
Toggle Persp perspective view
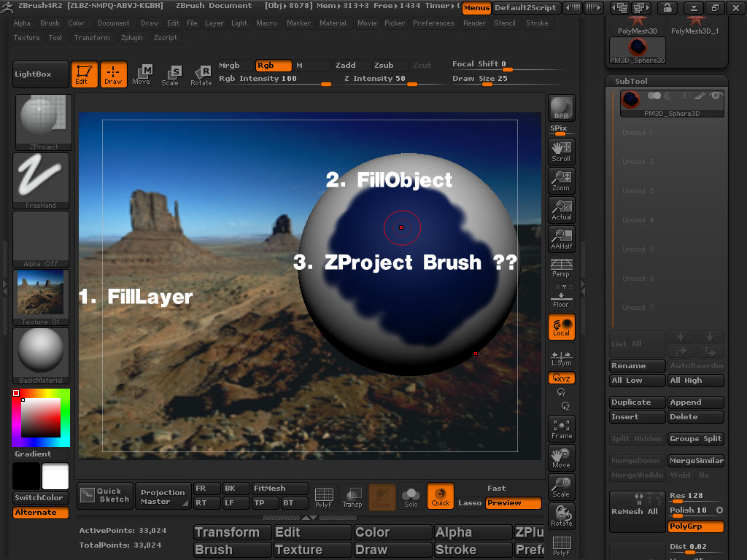click(561, 268)
